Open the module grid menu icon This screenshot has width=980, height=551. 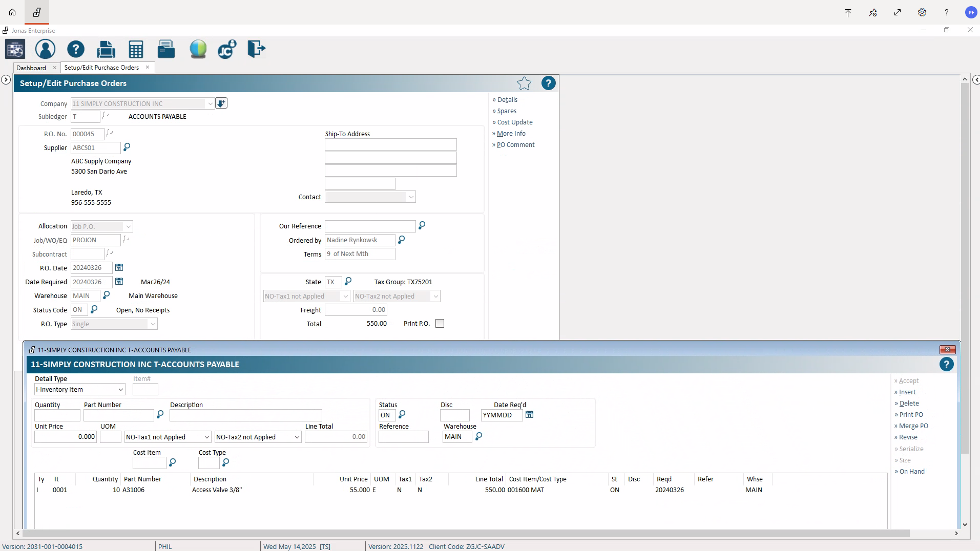point(15,50)
